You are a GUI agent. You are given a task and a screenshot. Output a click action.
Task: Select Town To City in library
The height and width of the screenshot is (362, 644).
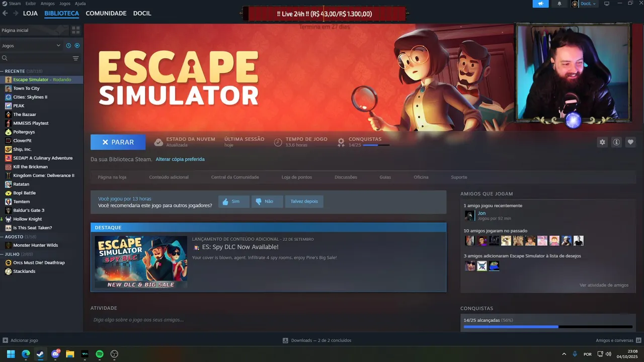(x=26, y=88)
